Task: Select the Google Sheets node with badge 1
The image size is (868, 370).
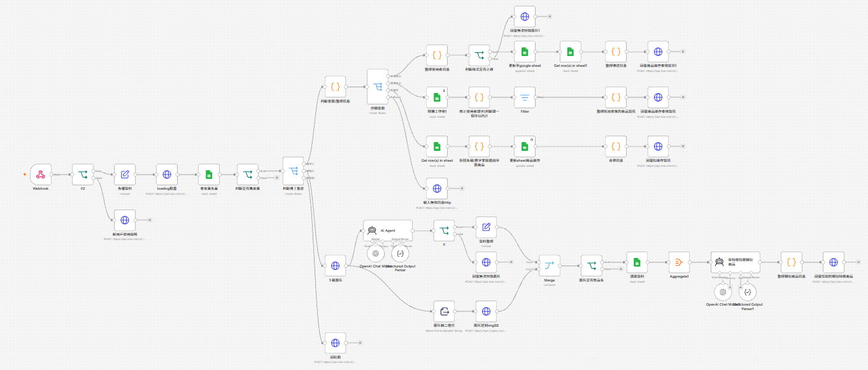Action: pos(437,97)
